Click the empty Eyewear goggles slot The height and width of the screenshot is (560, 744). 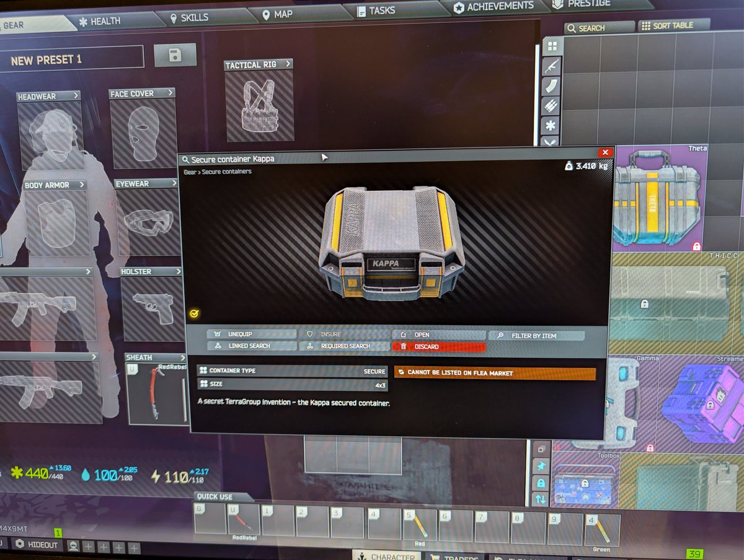point(149,221)
